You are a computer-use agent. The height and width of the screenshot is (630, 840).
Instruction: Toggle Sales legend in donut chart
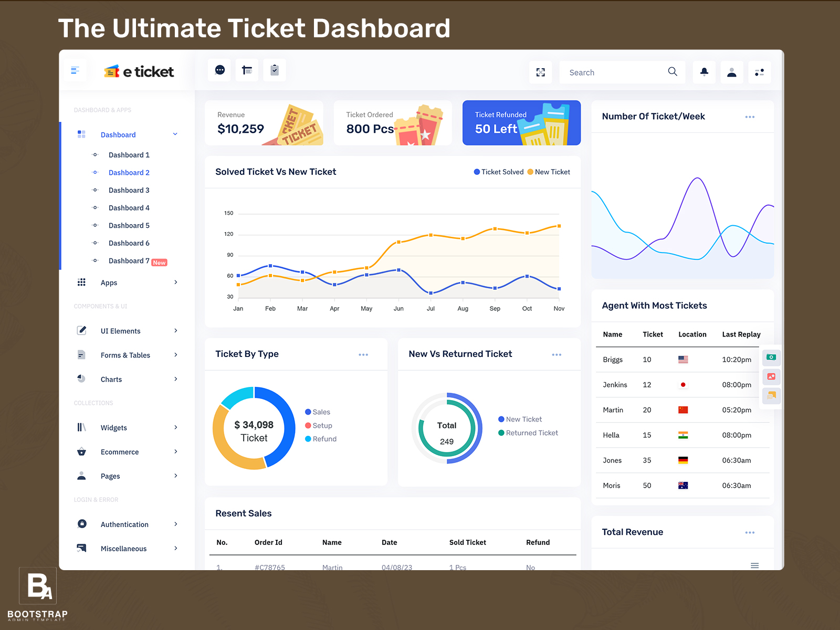pyautogui.click(x=318, y=412)
